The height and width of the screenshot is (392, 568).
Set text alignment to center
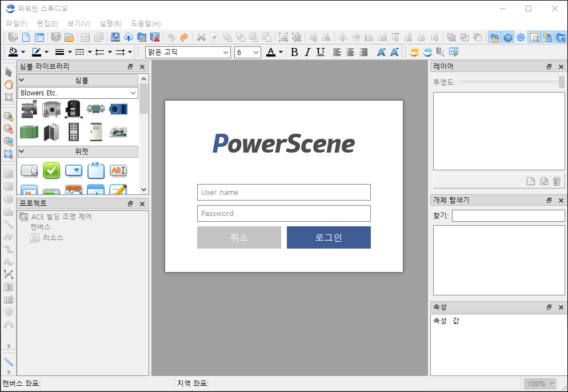pyautogui.click(x=350, y=52)
